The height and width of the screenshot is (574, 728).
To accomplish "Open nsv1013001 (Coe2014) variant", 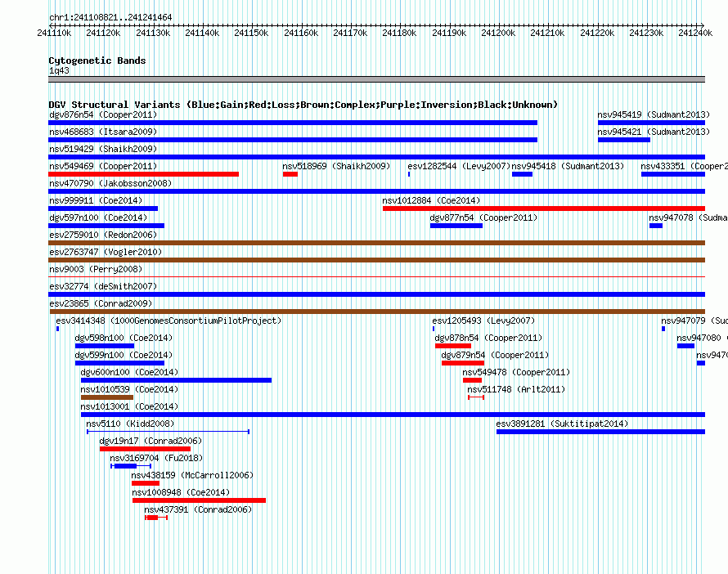I will 393,415.
